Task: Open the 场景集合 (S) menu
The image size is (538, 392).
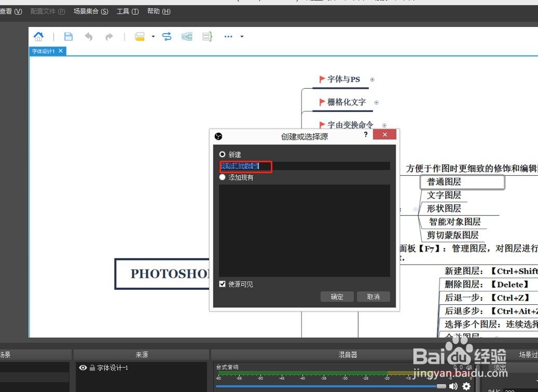Action: coord(91,11)
